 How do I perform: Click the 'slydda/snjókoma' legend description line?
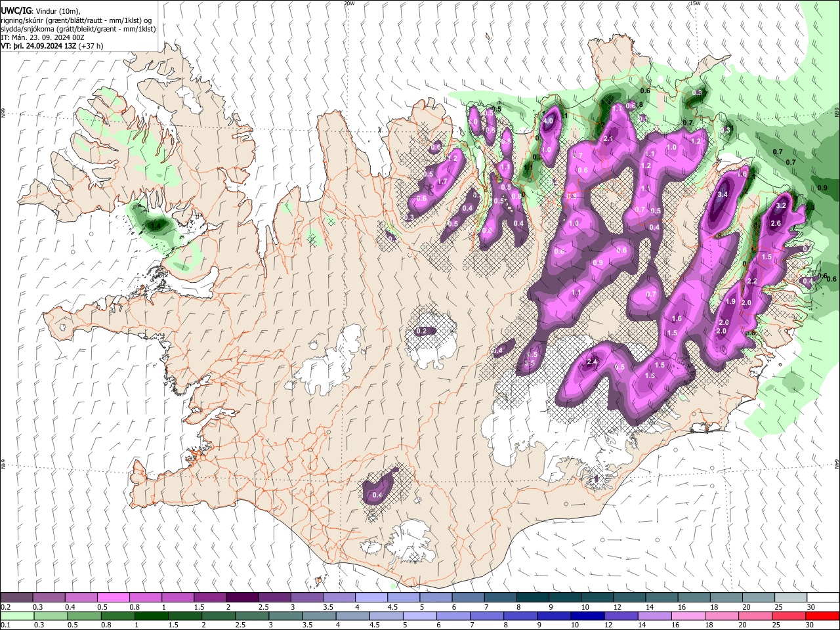pos(78,30)
